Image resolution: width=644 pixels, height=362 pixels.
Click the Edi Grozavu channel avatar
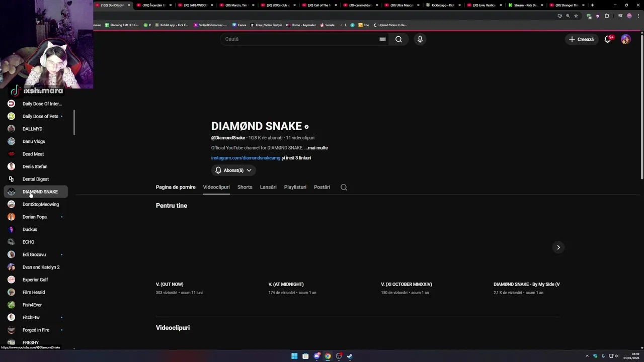(11, 254)
